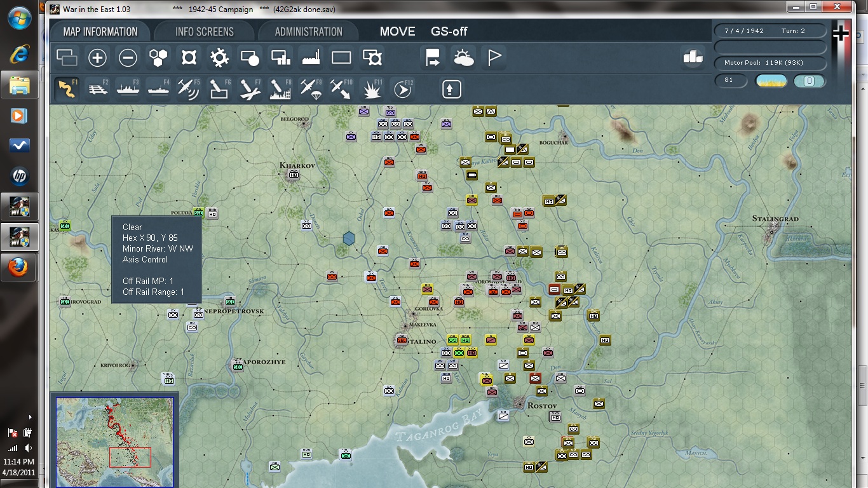Click the GS-off status label
Screen dimensions: 868x488
(449, 32)
